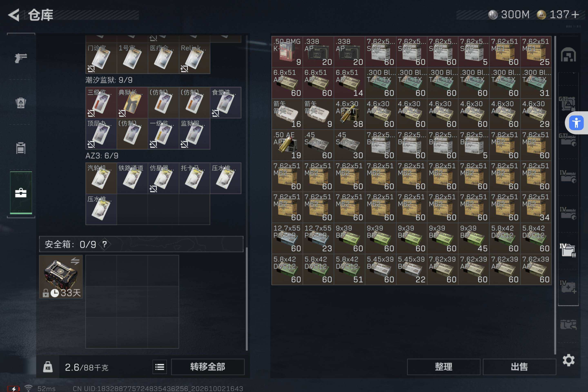
Task: Go back using the arrow beside 仓库
Action: coord(14,15)
